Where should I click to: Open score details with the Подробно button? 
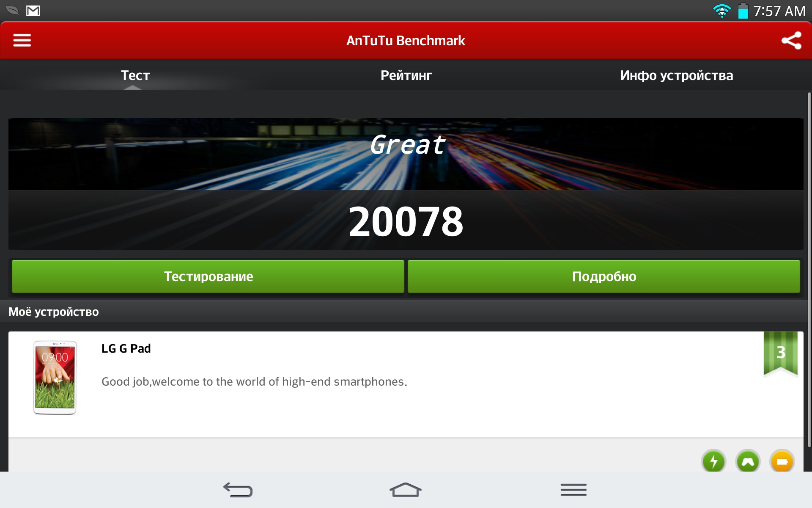point(604,276)
